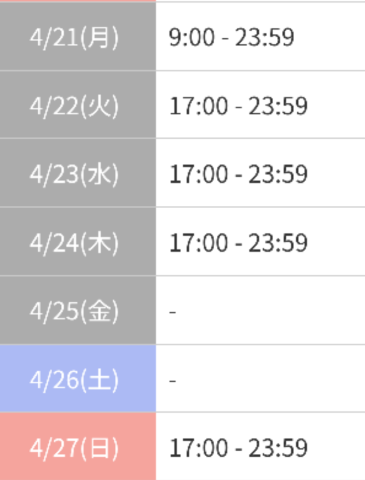Select the 4/21(月) date cell
365x480 pixels.
point(78,36)
